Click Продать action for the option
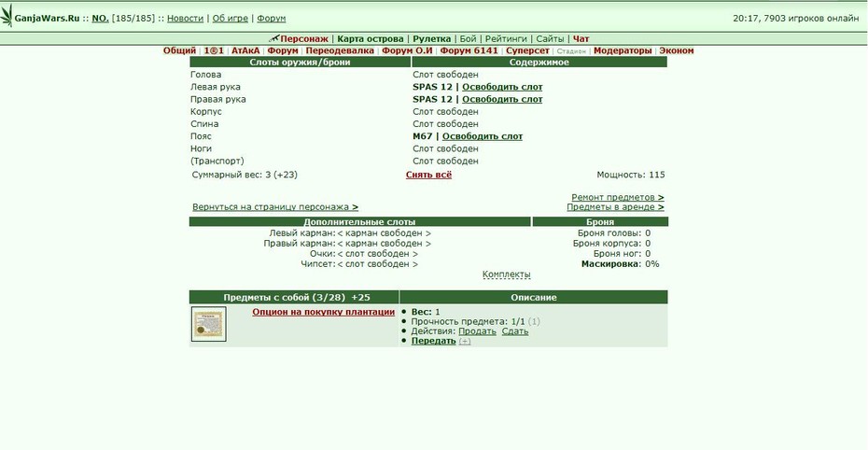This screenshot has width=868, height=450. click(477, 331)
